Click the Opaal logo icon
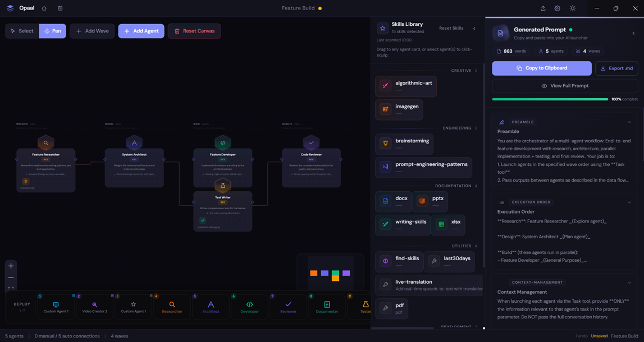Viewport: 644px width, 342px height. [x=10, y=8]
